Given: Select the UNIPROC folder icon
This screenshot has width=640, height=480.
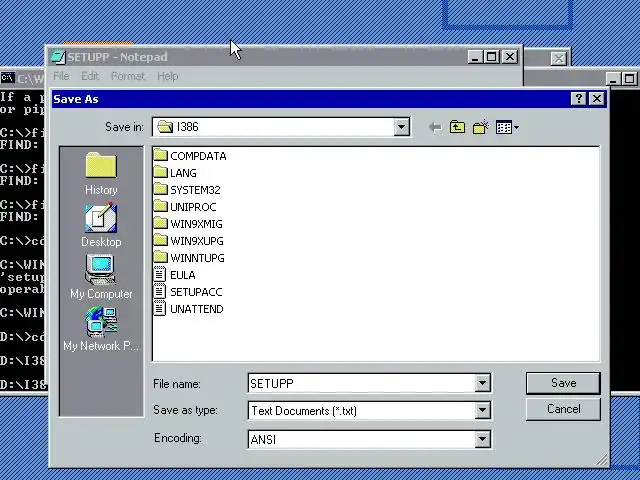Looking at the screenshot, I should pyautogui.click(x=160, y=206).
